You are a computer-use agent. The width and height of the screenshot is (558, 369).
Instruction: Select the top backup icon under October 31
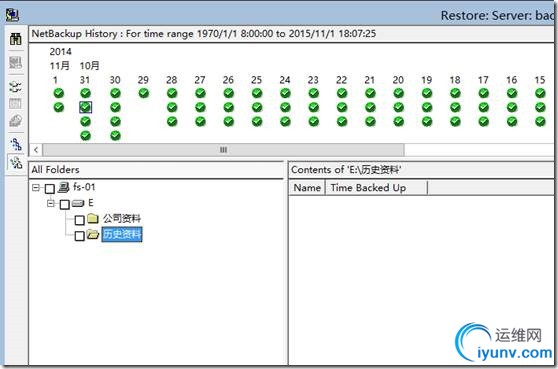click(85, 93)
